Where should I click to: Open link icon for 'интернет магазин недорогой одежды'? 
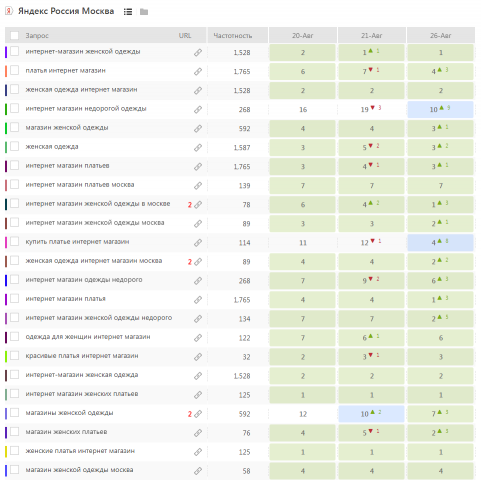pyautogui.click(x=198, y=109)
